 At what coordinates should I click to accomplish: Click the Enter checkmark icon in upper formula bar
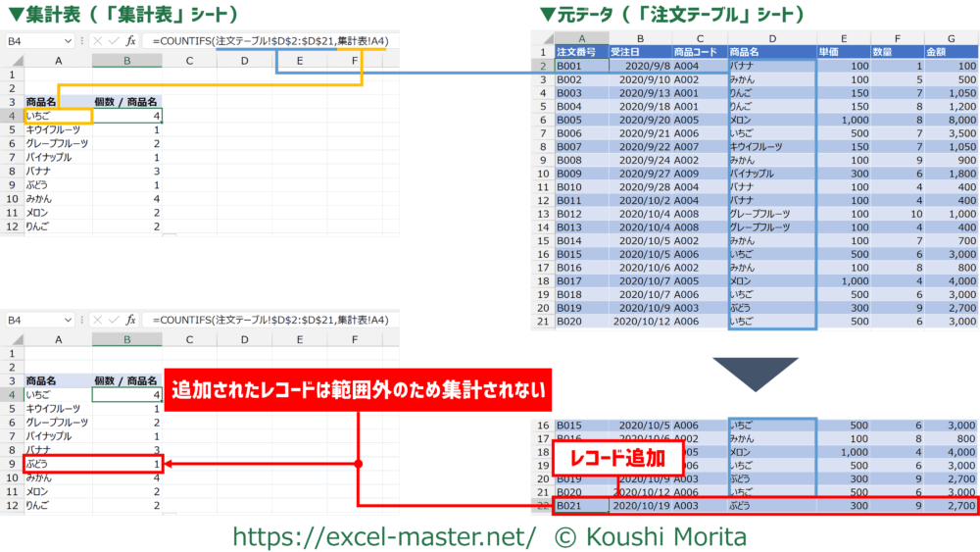point(114,41)
